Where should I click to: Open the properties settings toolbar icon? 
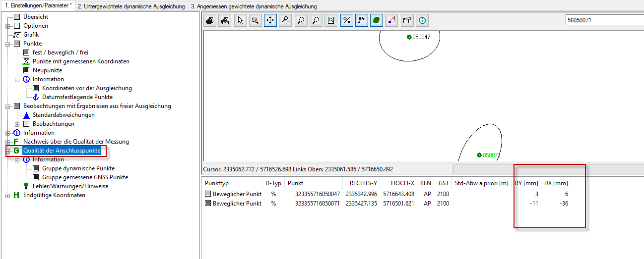[x=407, y=21]
